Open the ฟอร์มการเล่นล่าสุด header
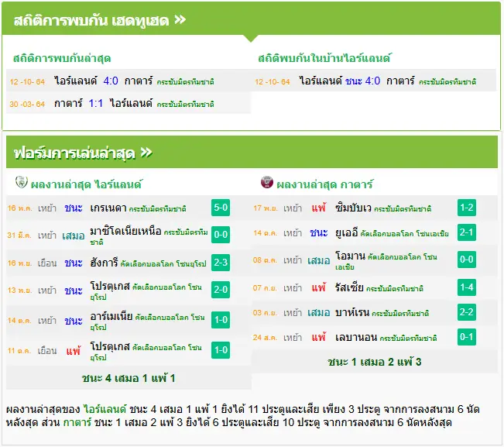504x447 pixels. [x=252, y=152]
